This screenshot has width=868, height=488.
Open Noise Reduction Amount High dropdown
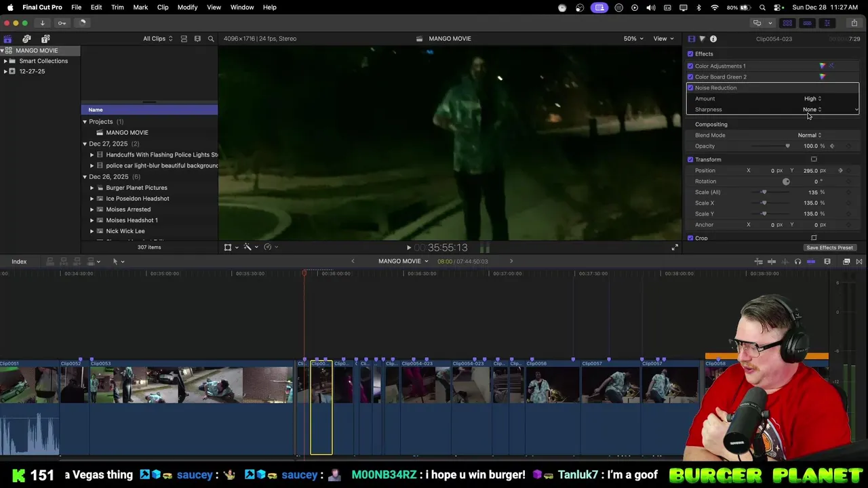click(x=812, y=98)
